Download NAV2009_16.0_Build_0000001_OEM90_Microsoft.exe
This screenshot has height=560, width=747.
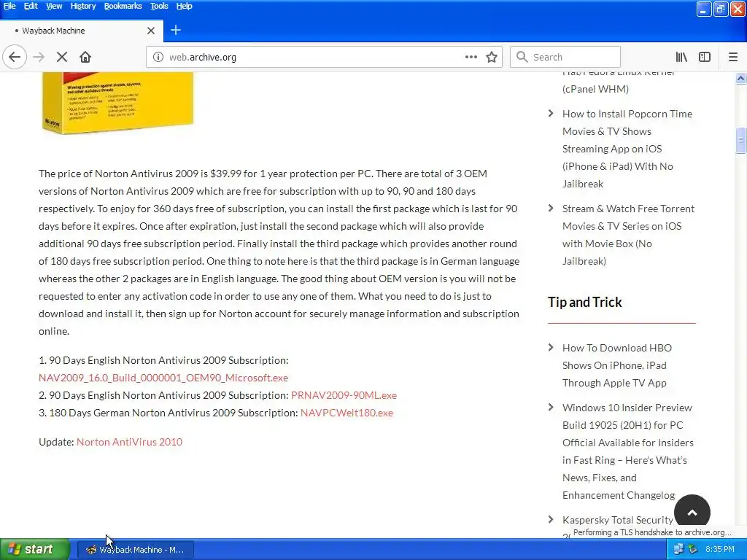[x=163, y=378]
